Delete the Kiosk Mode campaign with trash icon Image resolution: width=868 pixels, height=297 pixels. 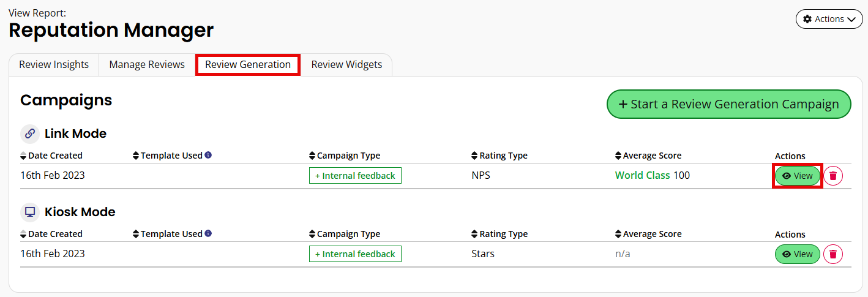[833, 254]
